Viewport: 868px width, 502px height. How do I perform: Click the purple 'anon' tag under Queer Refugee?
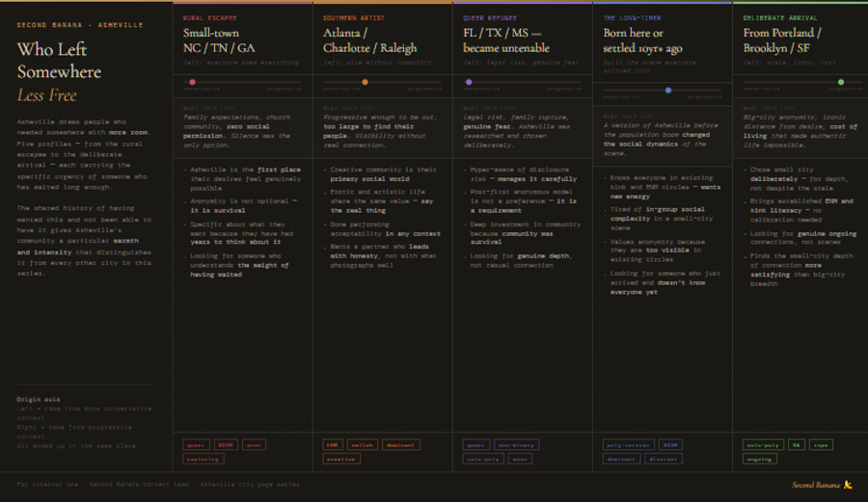click(520, 459)
